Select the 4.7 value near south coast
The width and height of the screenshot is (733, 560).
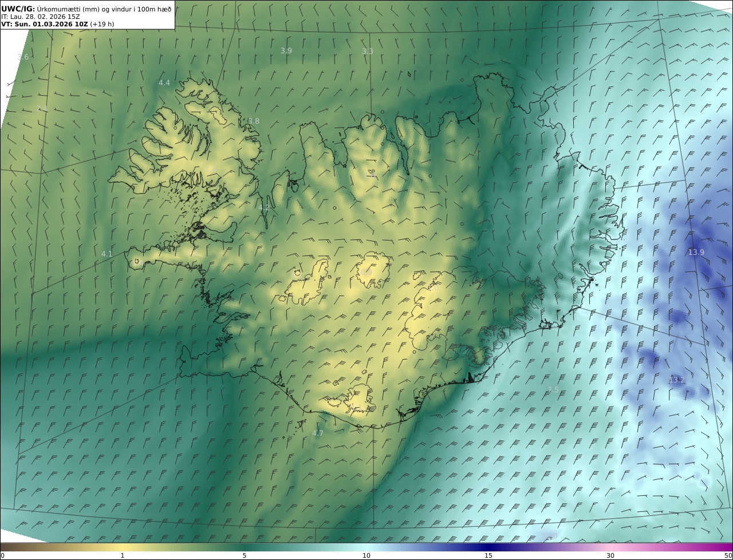(318, 433)
